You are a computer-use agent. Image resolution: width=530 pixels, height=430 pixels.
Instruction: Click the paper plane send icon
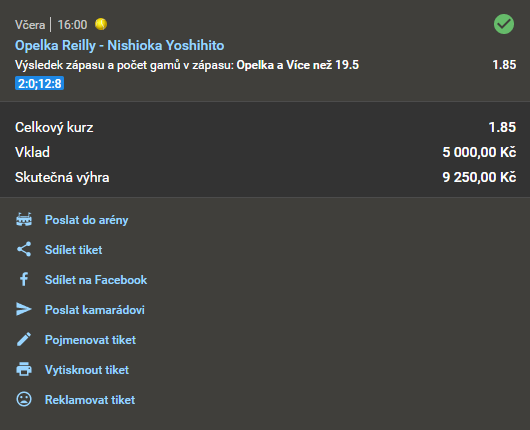click(24, 309)
